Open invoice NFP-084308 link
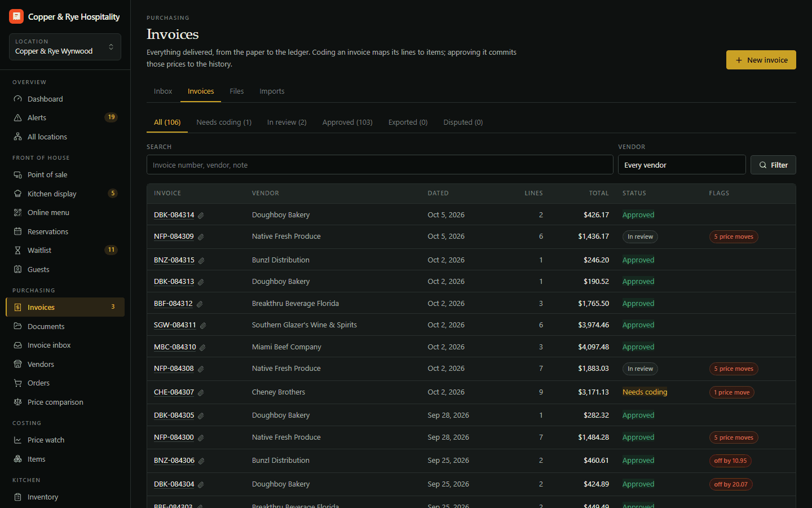The height and width of the screenshot is (508, 812). 174,368
